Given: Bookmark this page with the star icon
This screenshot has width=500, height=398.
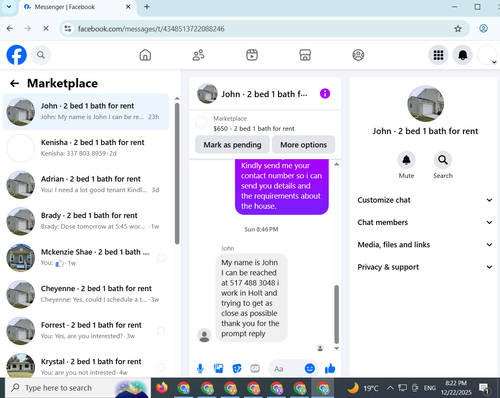Looking at the screenshot, I should tap(458, 29).
